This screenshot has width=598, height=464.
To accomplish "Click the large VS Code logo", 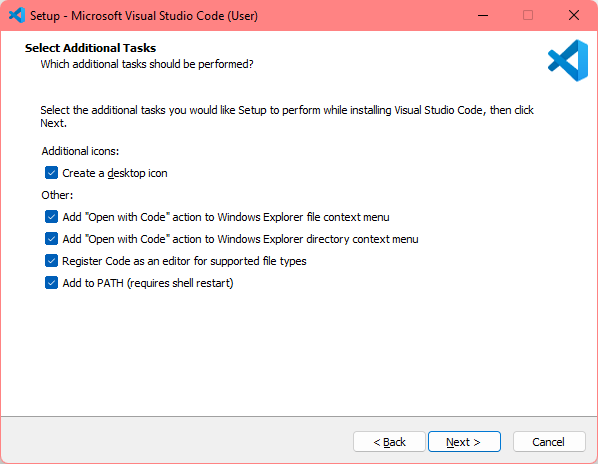I will point(568,60).
